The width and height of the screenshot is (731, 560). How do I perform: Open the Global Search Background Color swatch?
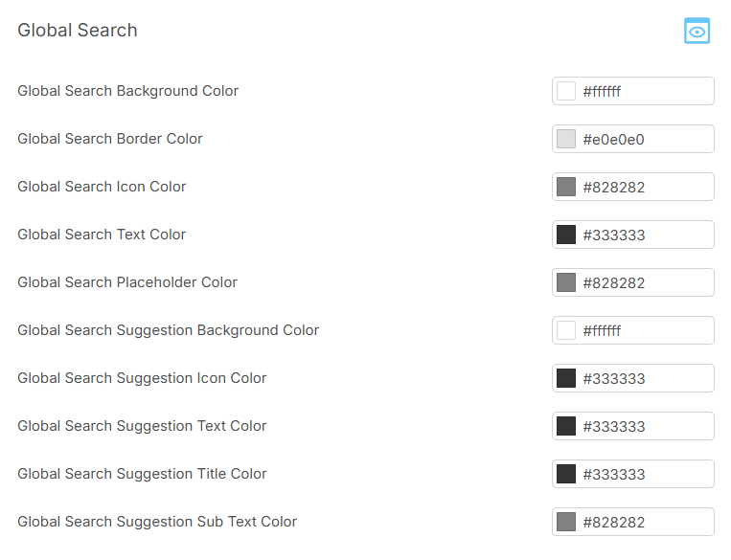tap(566, 91)
